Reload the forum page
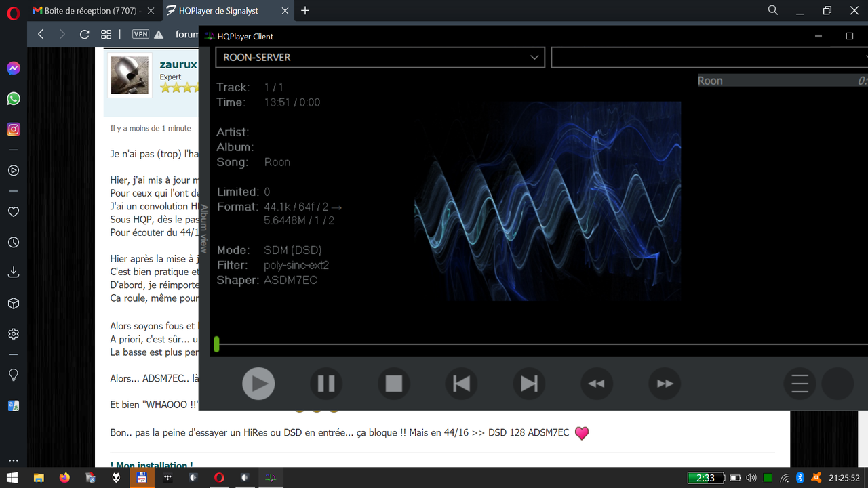Screen dimensions: 868x488 pos(84,34)
